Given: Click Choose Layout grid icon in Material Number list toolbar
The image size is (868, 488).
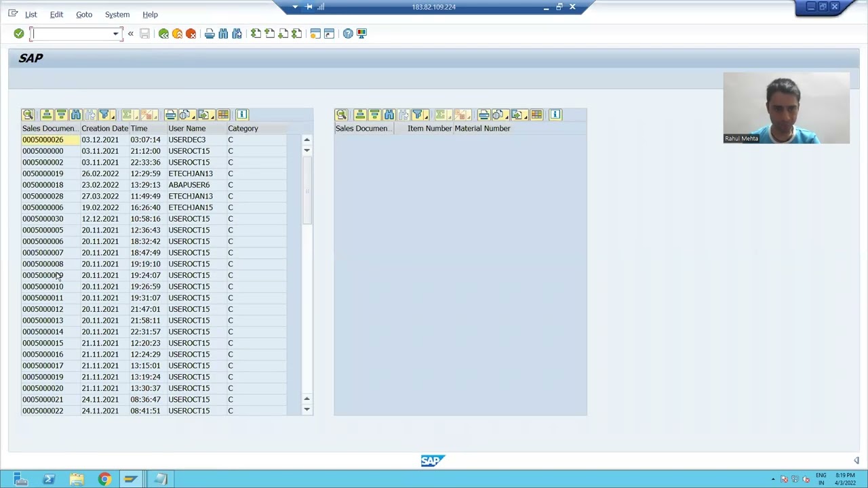Looking at the screenshot, I should point(536,115).
